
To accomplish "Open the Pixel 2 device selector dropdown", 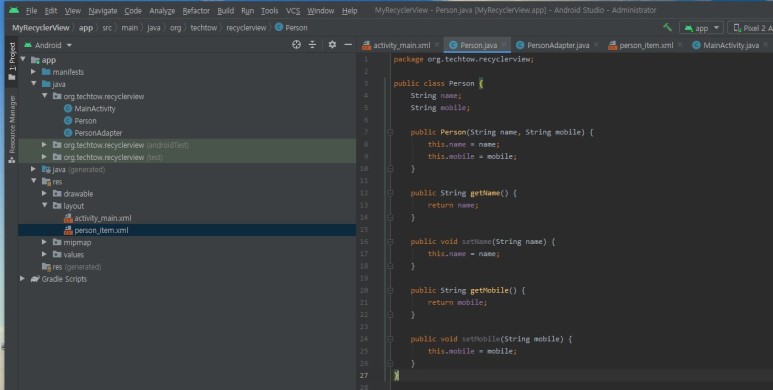I will (x=752, y=28).
